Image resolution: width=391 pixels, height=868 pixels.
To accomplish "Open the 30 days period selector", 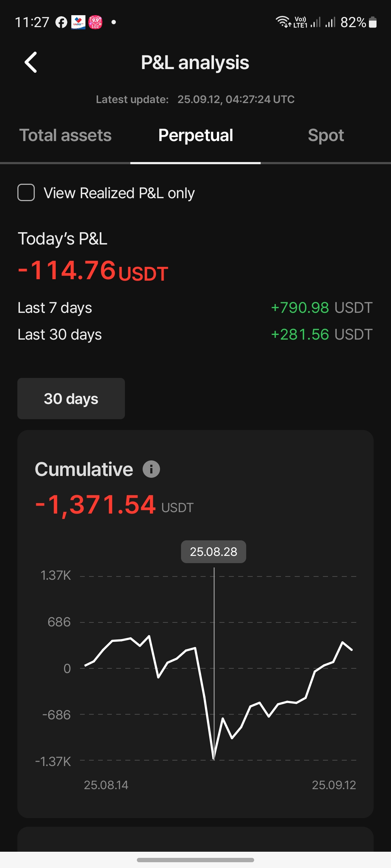I will [71, 399].
